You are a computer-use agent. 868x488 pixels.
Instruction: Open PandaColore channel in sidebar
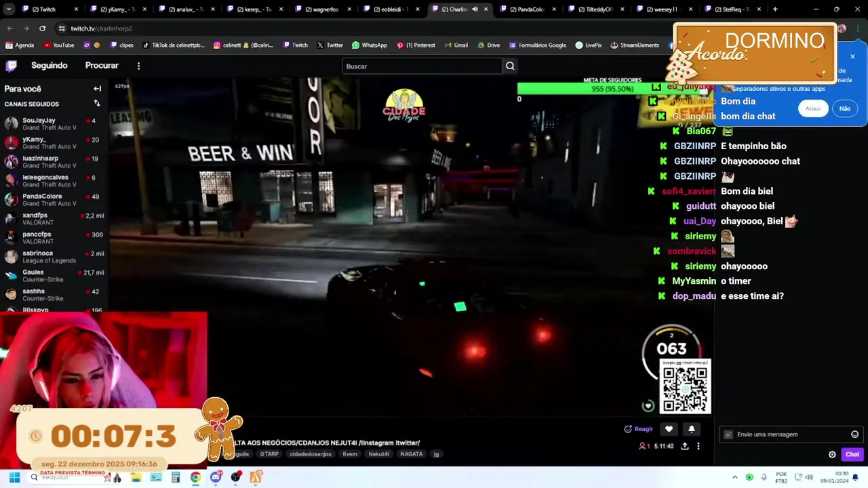(54, 199)
